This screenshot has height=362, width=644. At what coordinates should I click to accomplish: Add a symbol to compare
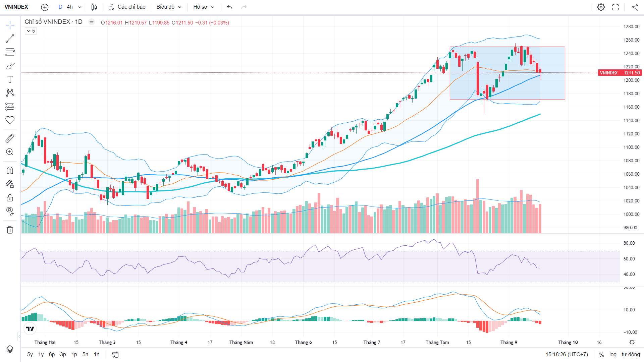[x=45, y=7]
